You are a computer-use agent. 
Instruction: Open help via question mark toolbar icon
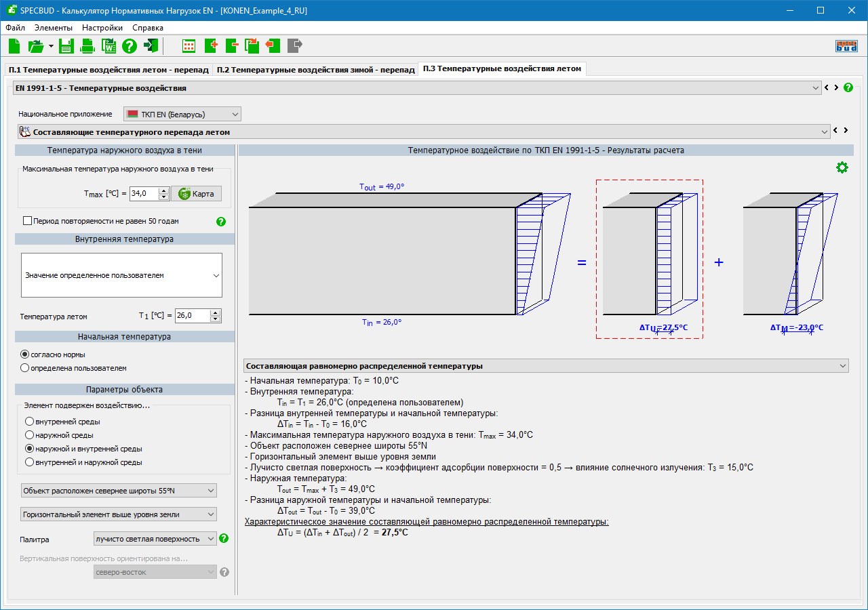(130, 46)
